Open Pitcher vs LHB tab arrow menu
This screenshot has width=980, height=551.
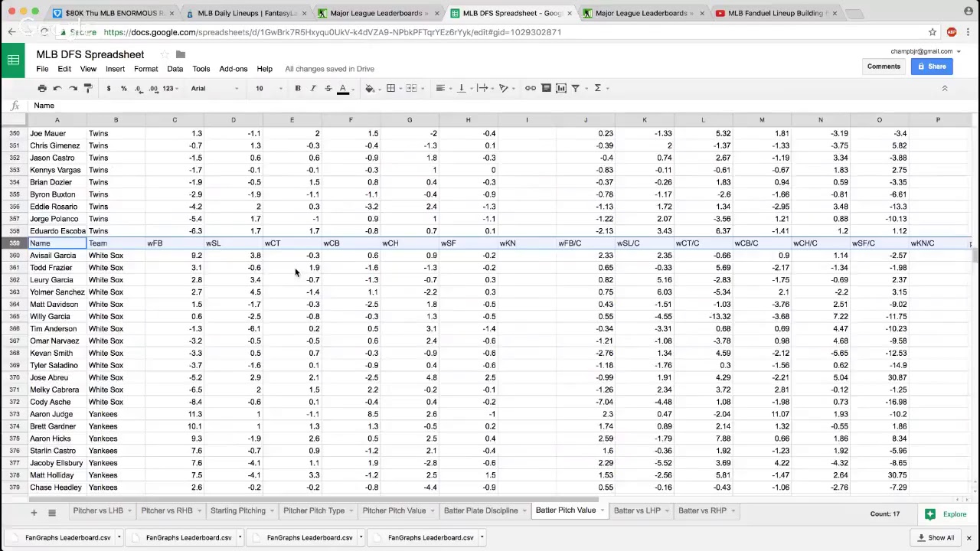[129, 510]
